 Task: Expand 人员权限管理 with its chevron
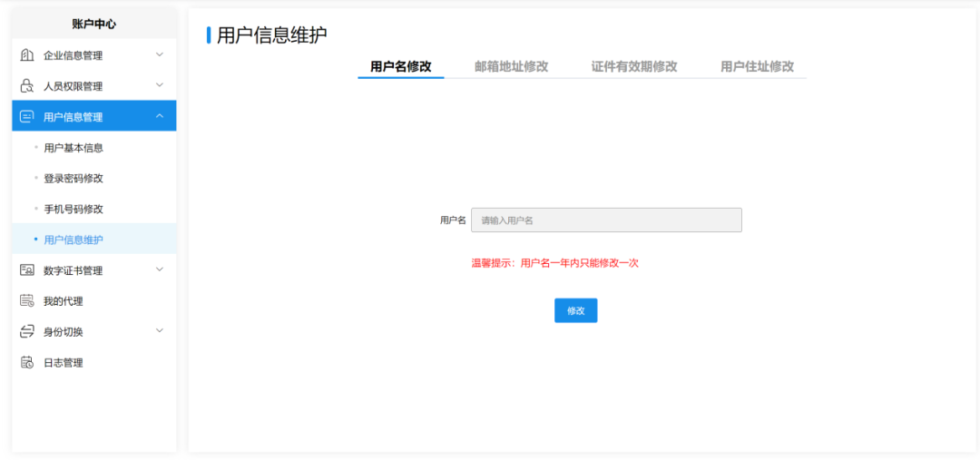(x=160, y=85)
